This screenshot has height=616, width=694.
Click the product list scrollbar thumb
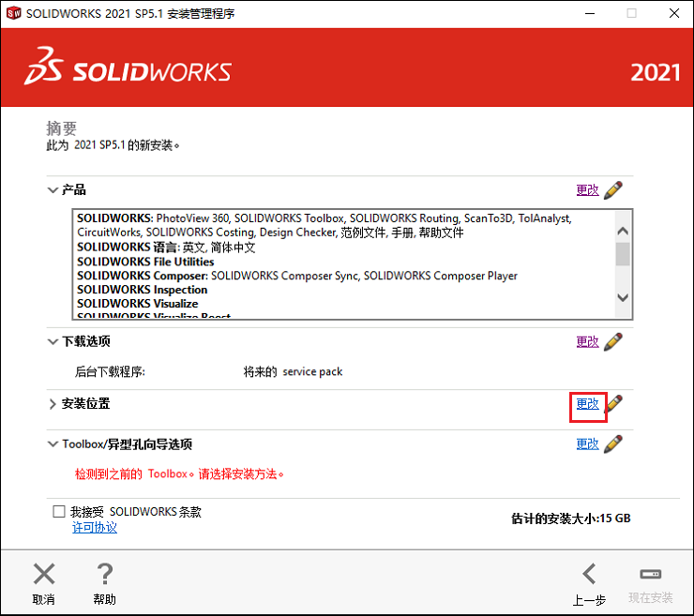(623, 254)
